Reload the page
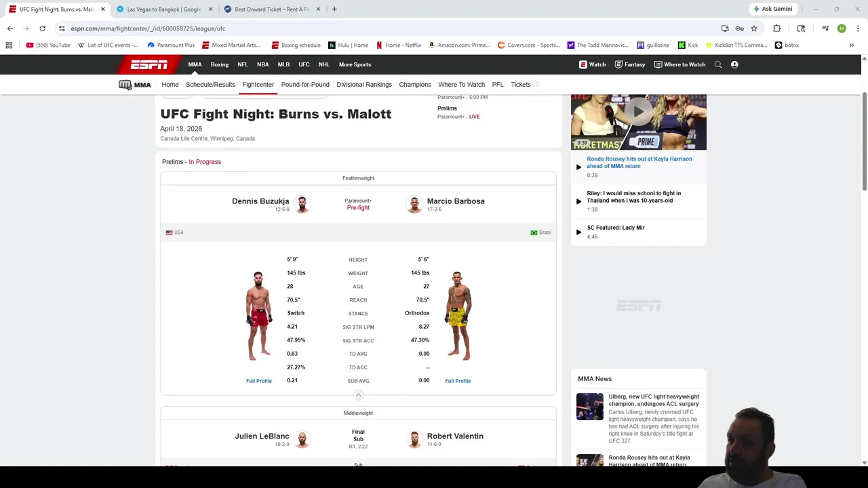The image size is (868, 488). coord(42,28)
